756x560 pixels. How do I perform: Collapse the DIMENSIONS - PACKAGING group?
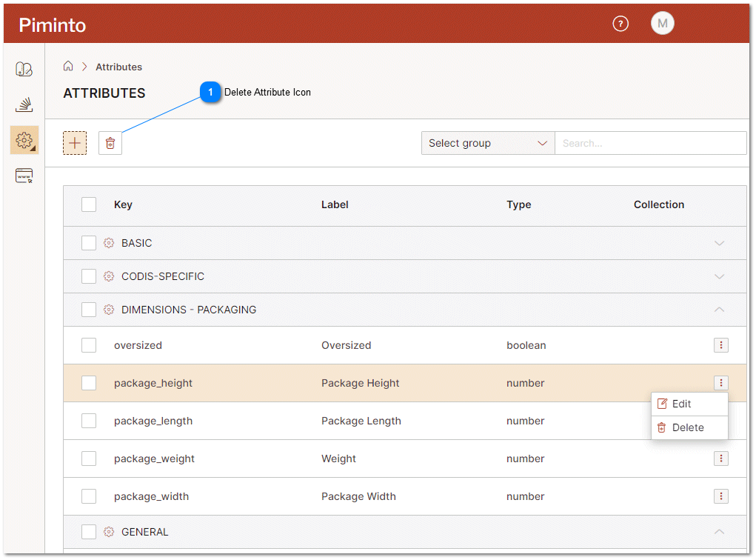pyautogui.click(x=719, y=310)
